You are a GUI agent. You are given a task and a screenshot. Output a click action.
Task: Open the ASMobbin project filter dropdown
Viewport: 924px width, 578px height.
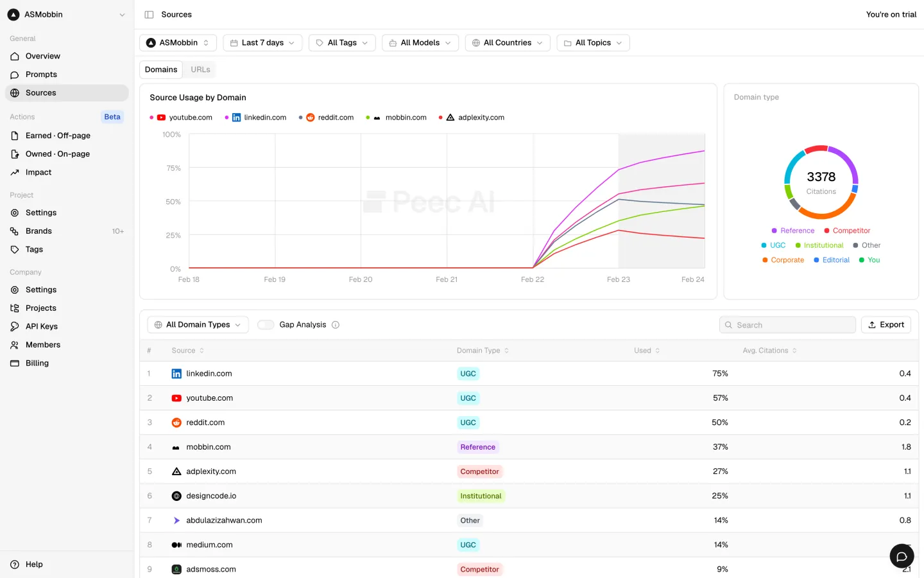pyautogui.click(x=178, y=43)
